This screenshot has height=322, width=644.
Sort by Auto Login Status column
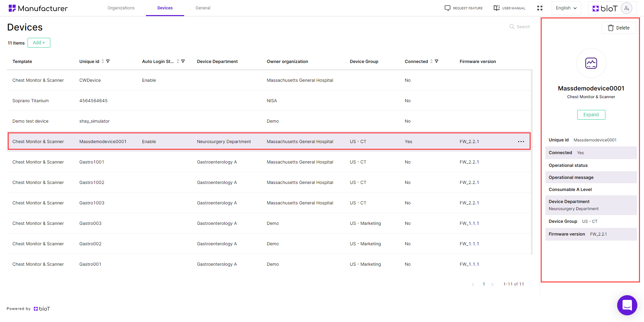point(178,61)
